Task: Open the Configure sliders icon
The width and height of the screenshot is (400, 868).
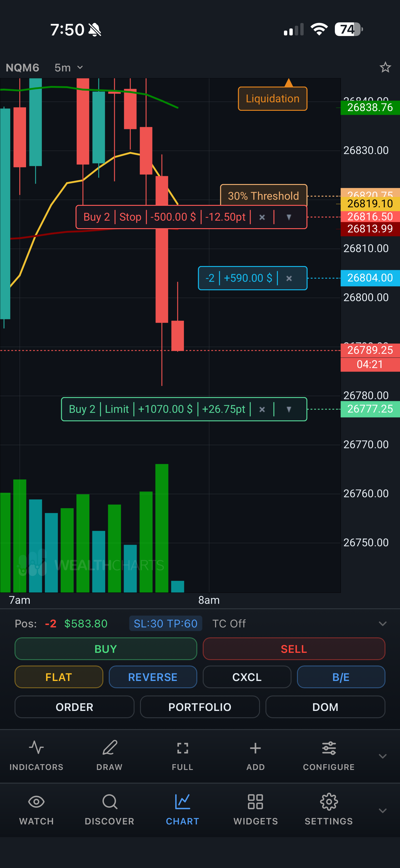Action: click(x=328, y=753)
